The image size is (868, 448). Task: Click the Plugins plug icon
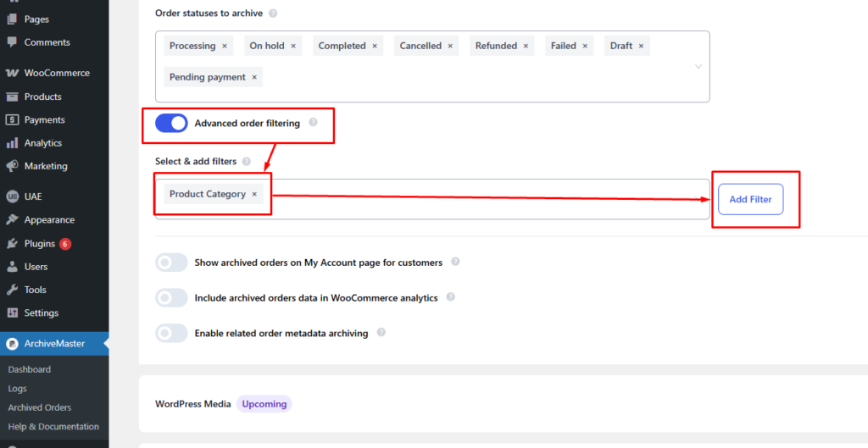pos(12,243)
